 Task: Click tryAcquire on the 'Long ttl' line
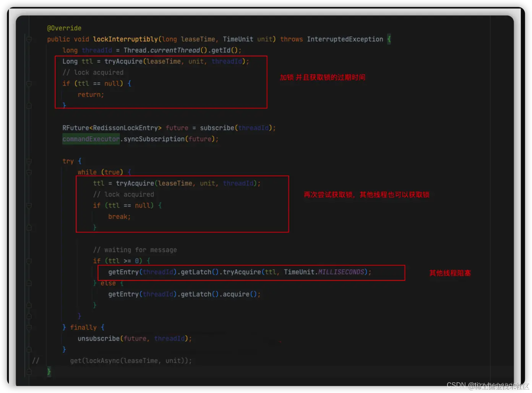123,61
